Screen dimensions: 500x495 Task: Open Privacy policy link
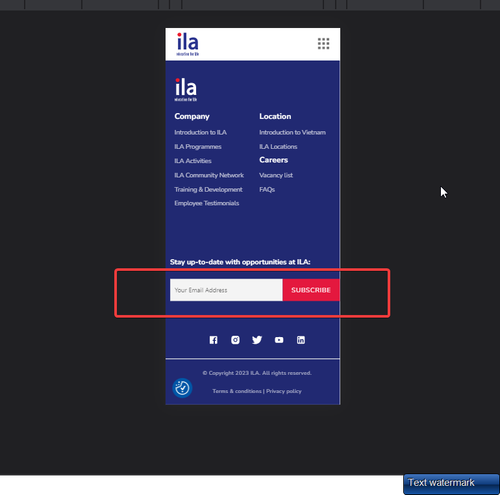coord(284,391)
